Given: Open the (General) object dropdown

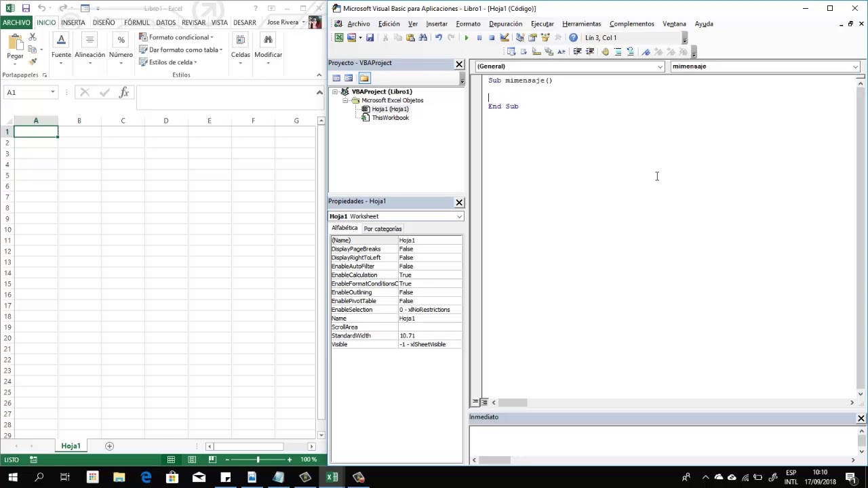Looking at the screenshot, I should [660, 66].
